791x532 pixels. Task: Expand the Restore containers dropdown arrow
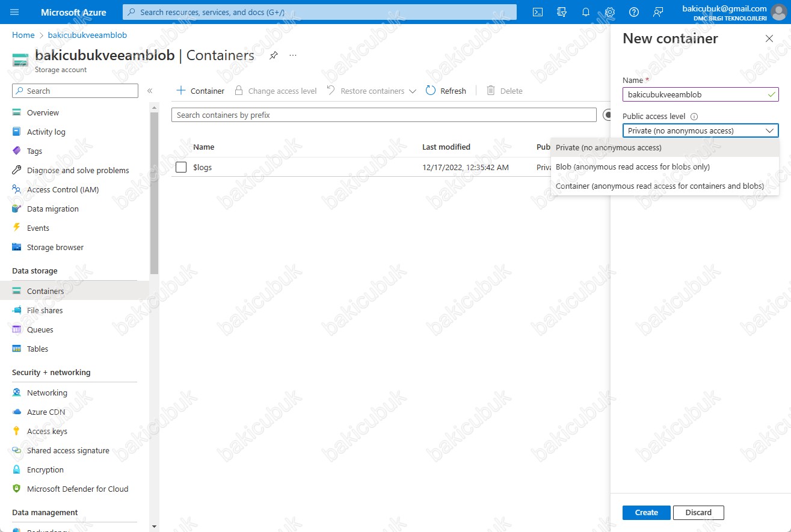pos(412,91)
